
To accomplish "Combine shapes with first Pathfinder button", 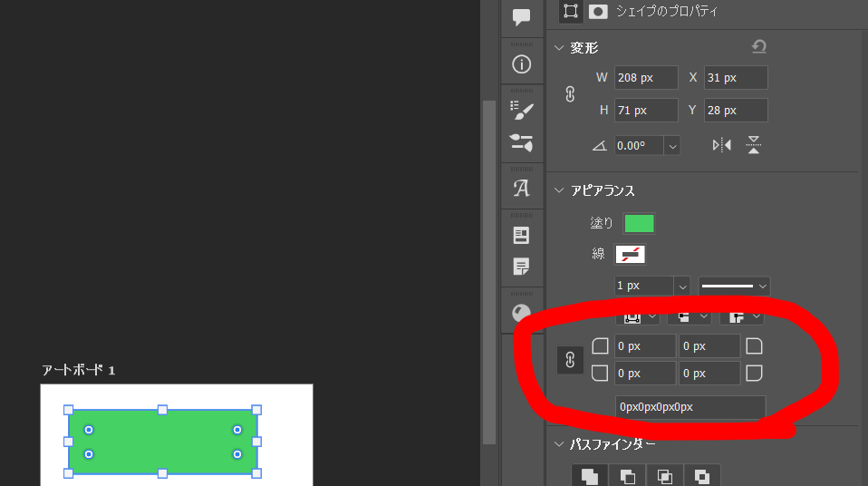I will [590, 477].
